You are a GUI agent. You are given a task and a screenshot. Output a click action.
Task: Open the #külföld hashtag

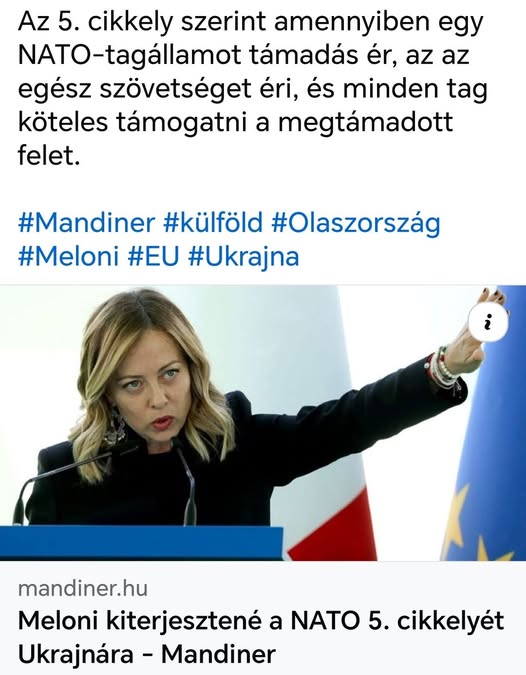213,223
